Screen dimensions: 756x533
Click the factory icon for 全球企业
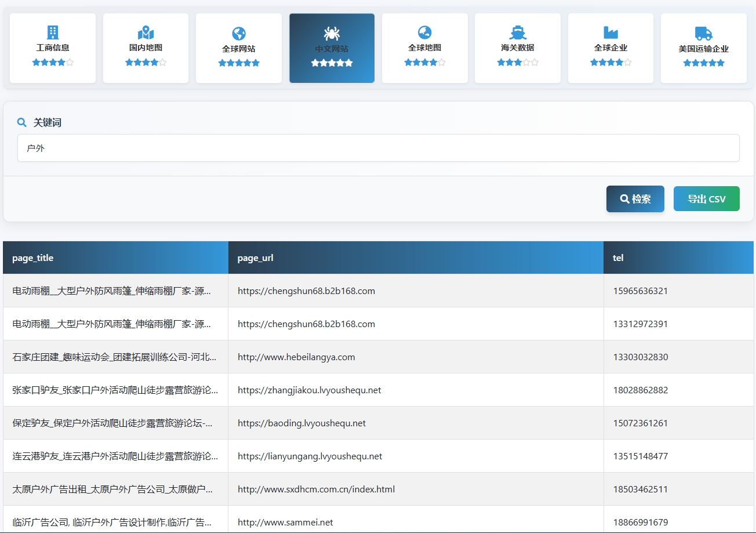(610, 32)
